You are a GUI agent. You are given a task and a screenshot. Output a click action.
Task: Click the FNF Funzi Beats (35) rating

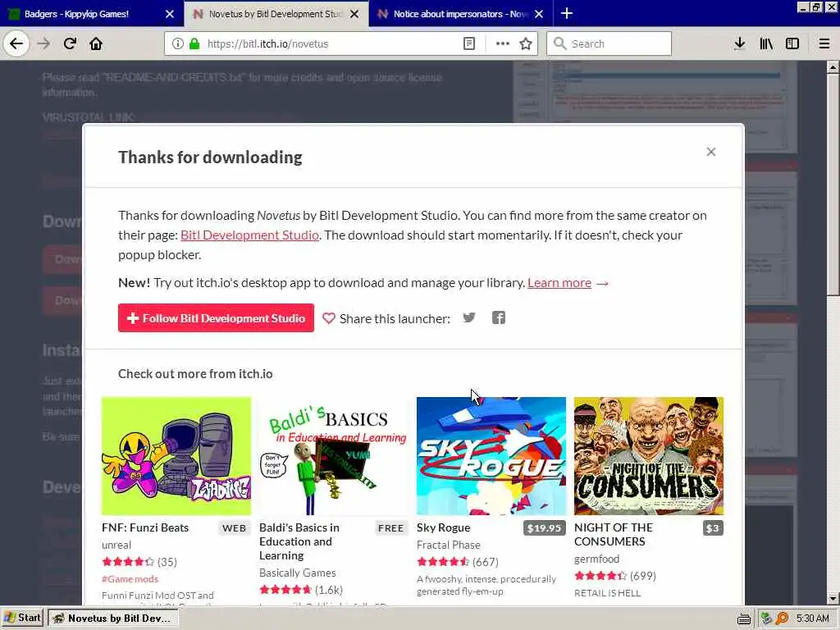pyautogui.click(x=139, y=561)
